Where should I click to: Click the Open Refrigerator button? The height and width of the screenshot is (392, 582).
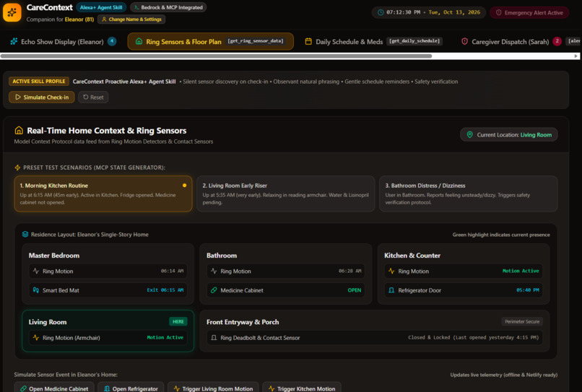click(x=131, y=388)
